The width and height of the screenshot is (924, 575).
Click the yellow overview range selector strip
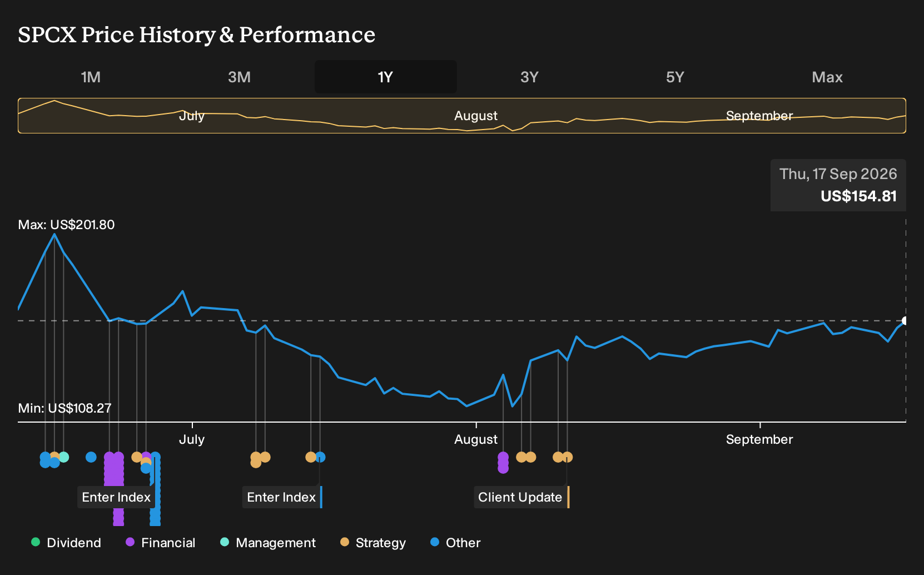point(462,116)
